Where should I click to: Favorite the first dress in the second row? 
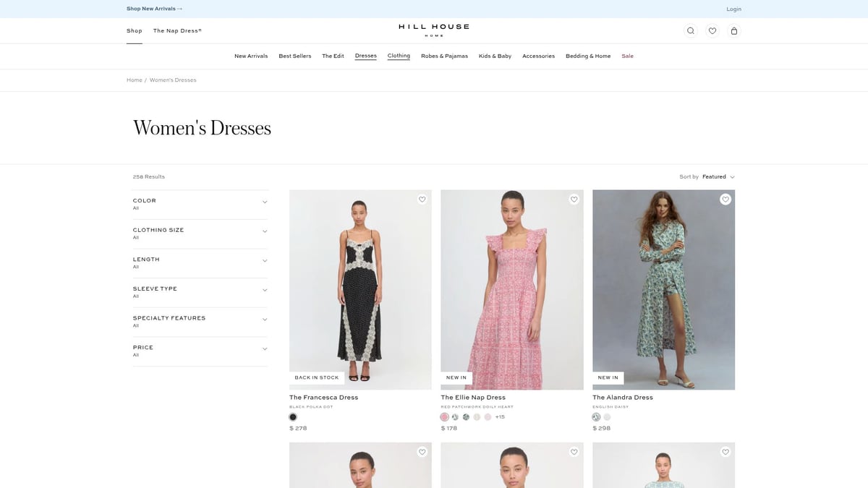click(x=422, y=451)
